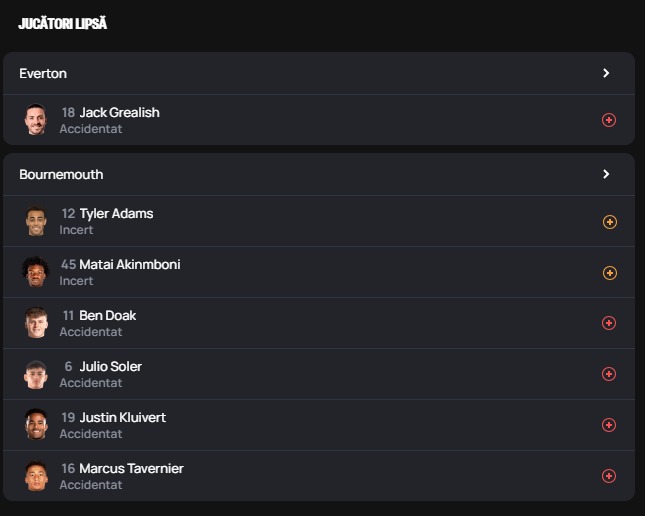This screenshot has width=645, height=516.
Task: Open Jack Grealish's player photo
Action: (36, 120)
